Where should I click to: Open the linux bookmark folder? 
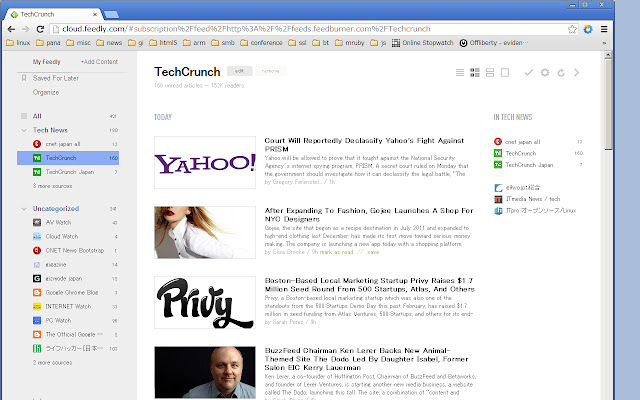(18, 42)
